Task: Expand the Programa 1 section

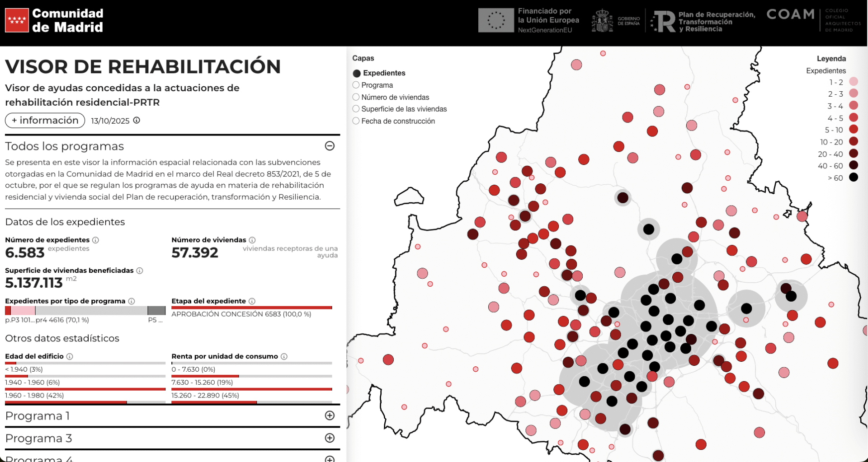Action: (330, 415)
